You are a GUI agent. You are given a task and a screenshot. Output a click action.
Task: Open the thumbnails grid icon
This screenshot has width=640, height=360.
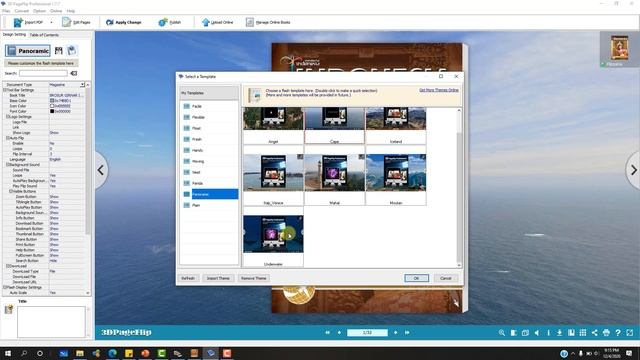[583, 333]
